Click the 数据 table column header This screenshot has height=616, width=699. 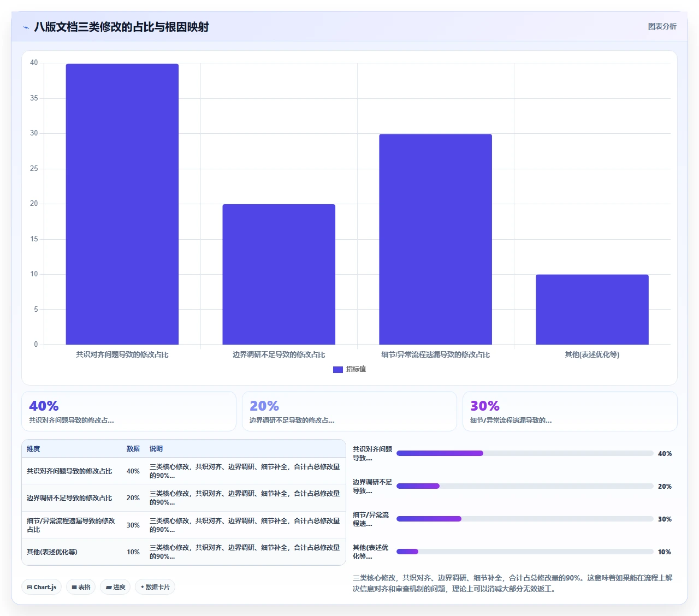(x=133, y=449)
